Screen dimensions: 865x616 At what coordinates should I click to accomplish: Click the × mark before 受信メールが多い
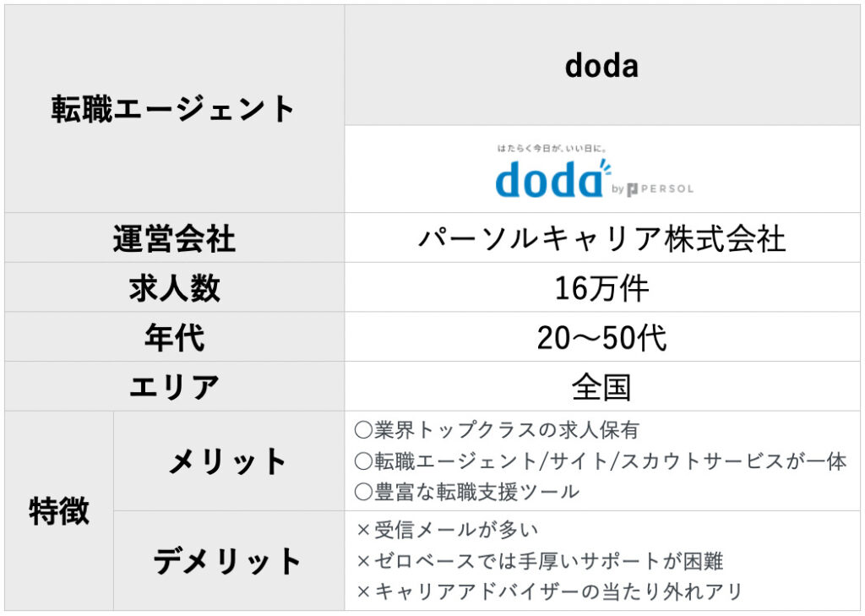363,531
